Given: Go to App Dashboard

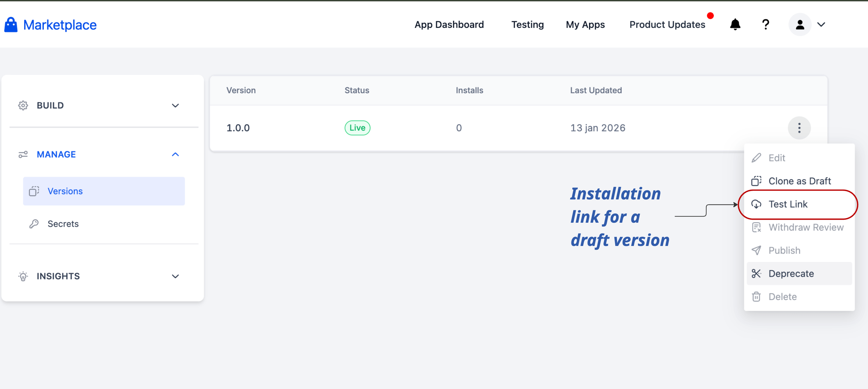Looking at the screenshot, I should pos(449,25).
